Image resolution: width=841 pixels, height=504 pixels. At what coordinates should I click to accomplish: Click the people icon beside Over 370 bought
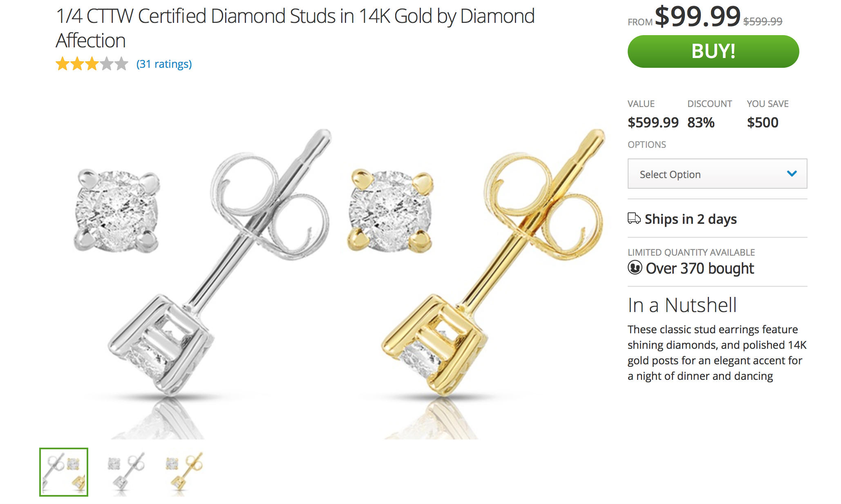[635, 268]
